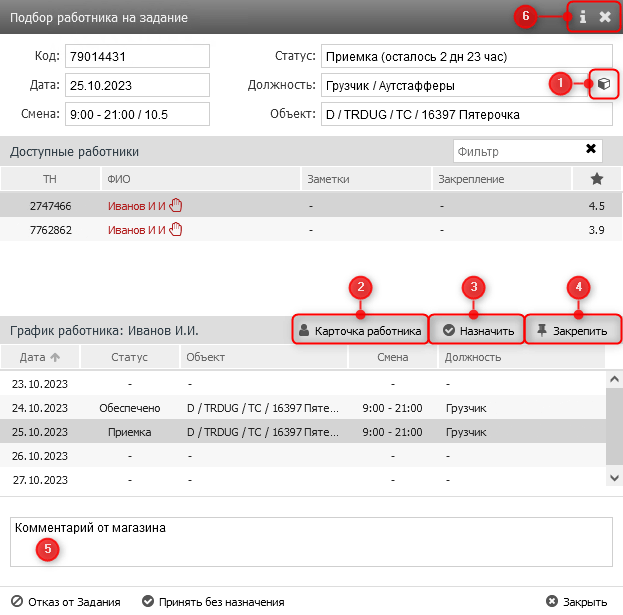Click Принять без назначения option
The height and width of the screenshot is (615, 623).
pos(213,602)
